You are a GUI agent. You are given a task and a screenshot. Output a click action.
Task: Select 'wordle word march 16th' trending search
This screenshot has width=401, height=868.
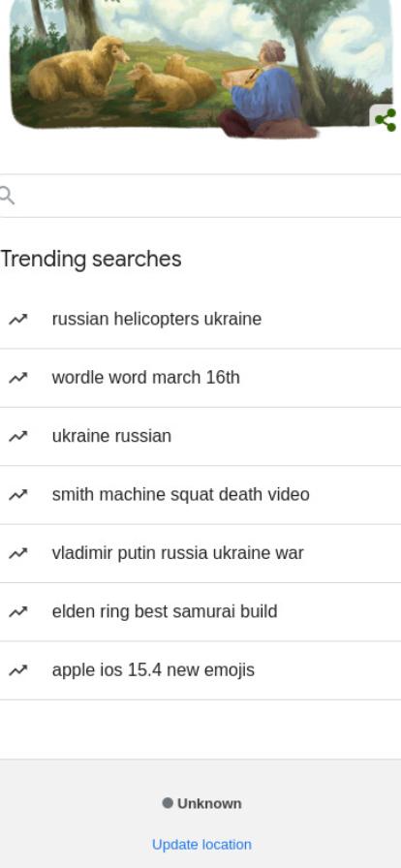(200, 378)
